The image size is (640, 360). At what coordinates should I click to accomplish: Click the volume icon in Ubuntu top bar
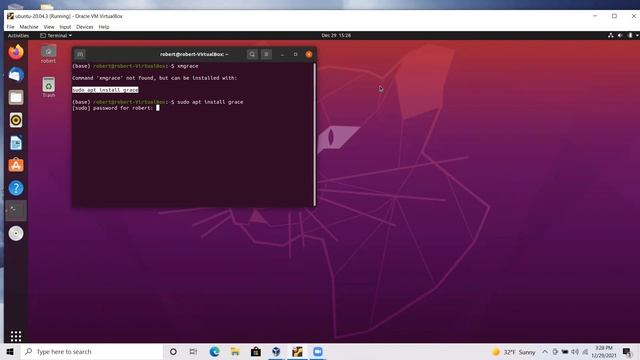click(620, 36)
